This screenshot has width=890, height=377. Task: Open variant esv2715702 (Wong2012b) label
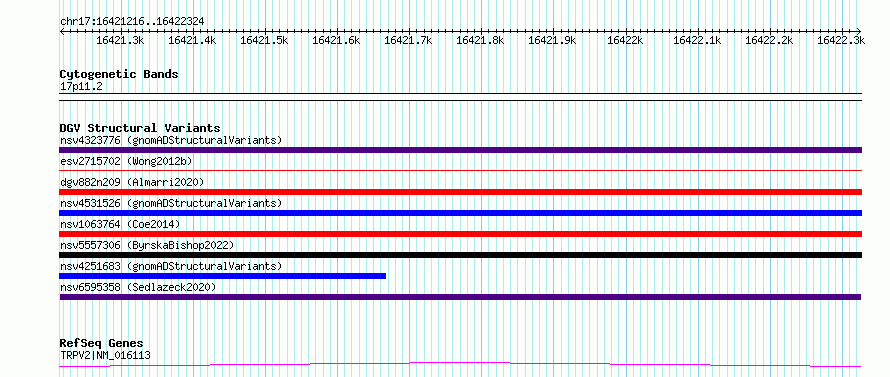126,161
